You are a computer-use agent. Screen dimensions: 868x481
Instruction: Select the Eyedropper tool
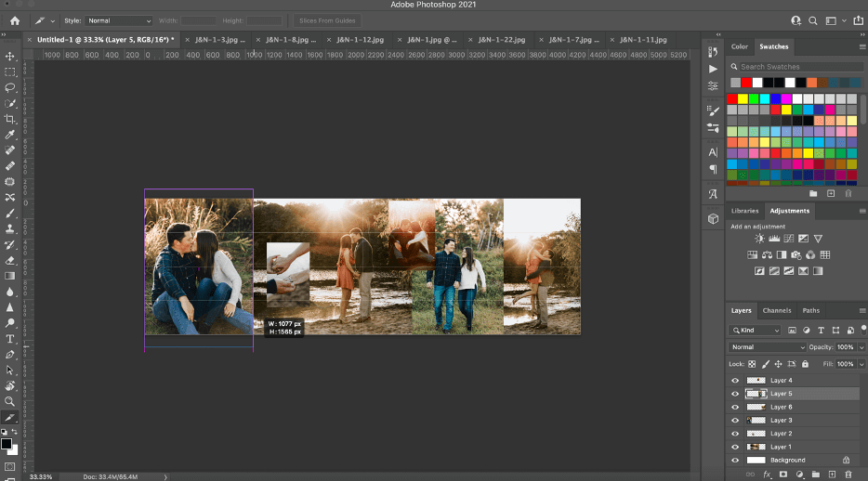pyautogui.click(x=10, y=135)
